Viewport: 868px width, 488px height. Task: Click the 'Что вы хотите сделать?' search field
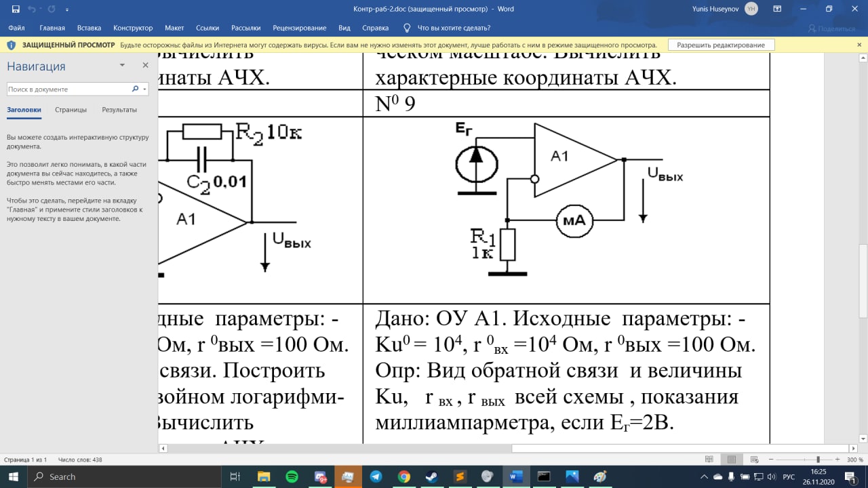454,28
